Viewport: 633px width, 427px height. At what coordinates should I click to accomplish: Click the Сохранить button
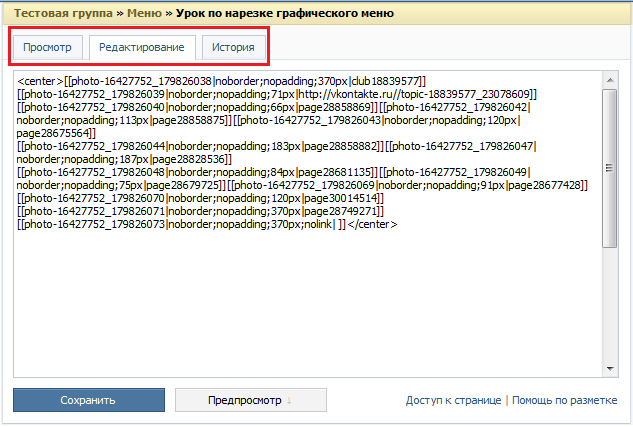[88, 400]
